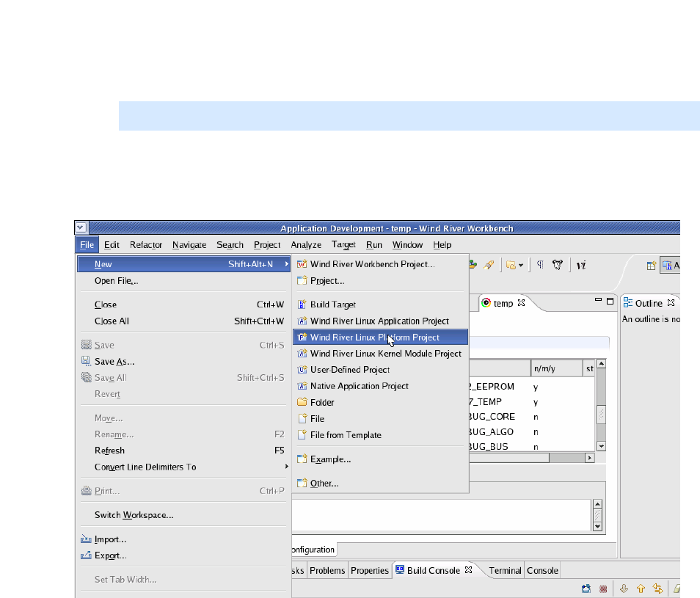
Task: Click the window menu button in title bar
Action: [81, 227]
